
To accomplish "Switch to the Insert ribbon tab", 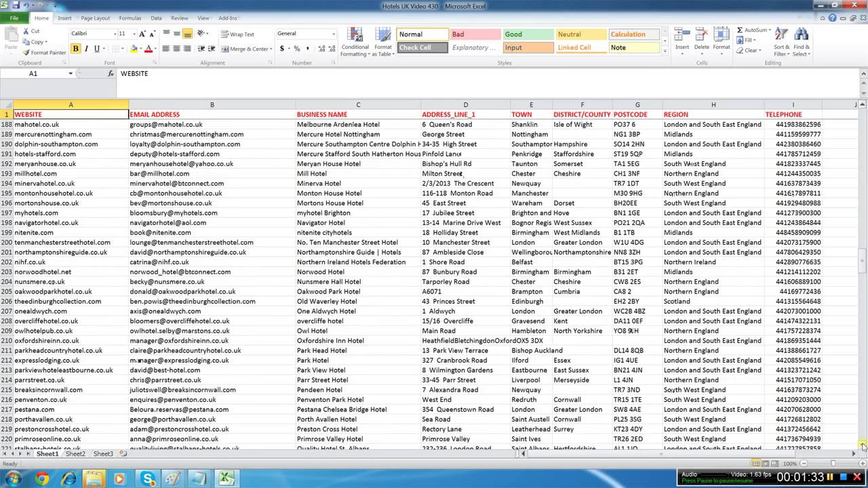I will tap(64, 18).
